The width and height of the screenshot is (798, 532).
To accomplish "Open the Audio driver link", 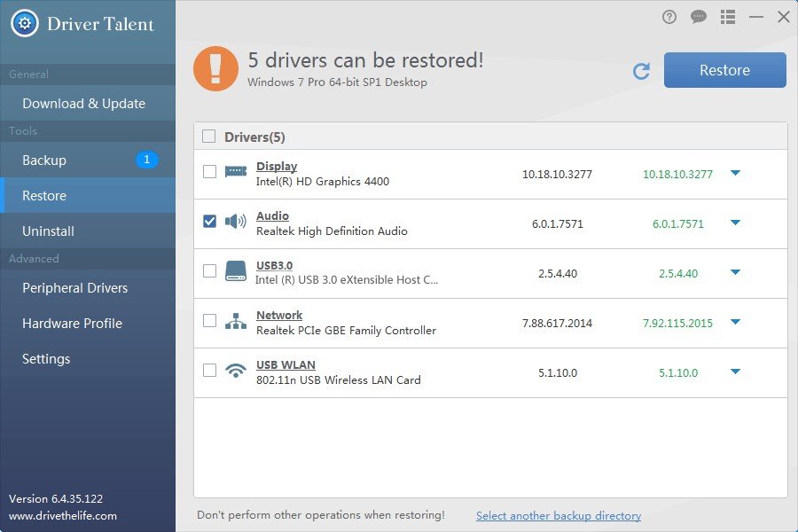I will (x=272, y=215).
